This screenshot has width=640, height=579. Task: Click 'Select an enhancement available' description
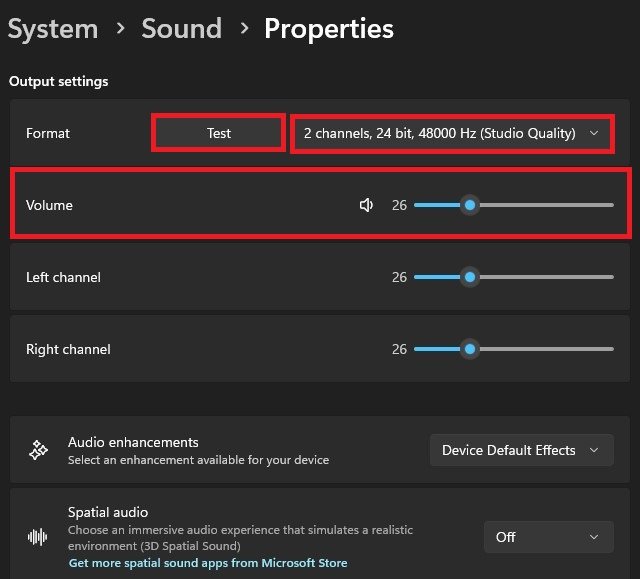[198, 460]
